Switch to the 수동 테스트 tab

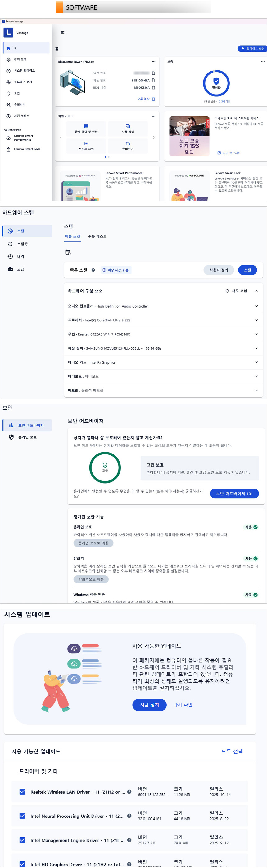pos(97,237)
